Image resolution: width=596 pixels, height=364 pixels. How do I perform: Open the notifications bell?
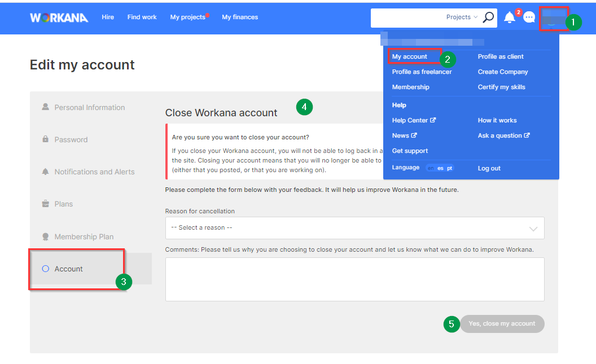tap(509, 17)
